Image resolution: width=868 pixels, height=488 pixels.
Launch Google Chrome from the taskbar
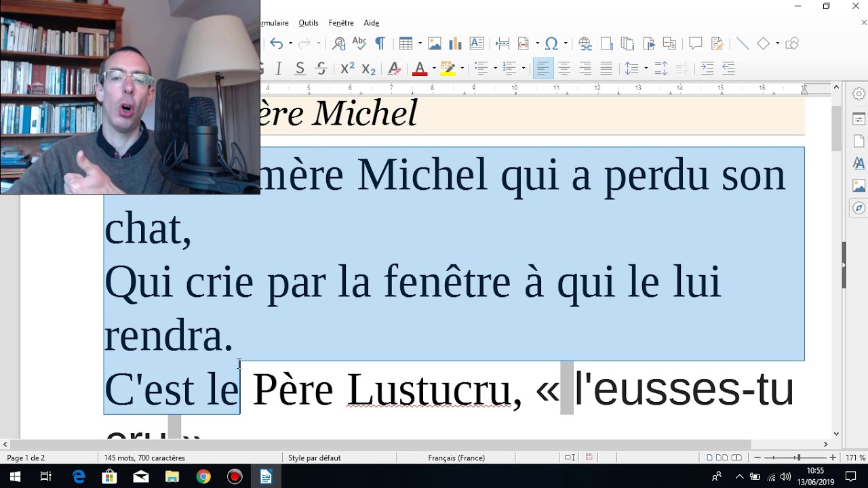203,477
